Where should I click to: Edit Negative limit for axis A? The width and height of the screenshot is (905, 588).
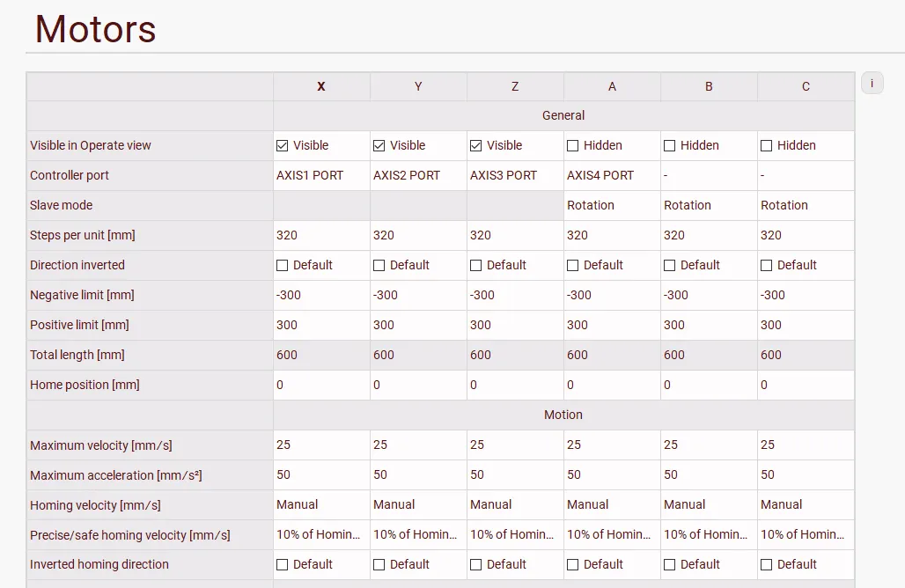[x=613, y=296]
